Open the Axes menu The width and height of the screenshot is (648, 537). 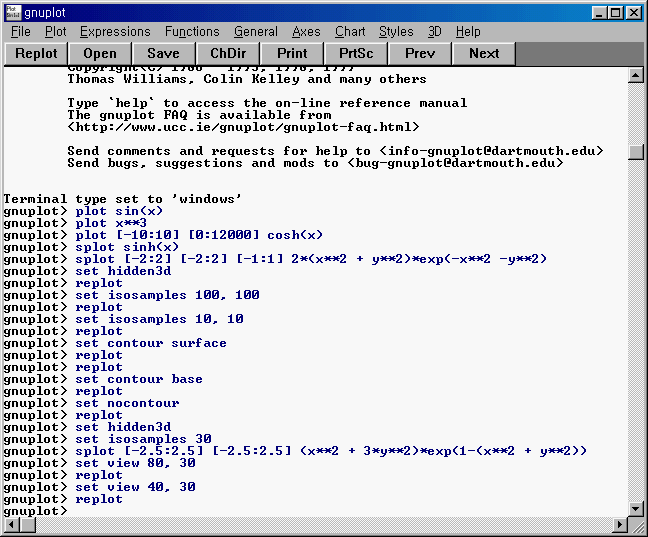tap(306, 32)
